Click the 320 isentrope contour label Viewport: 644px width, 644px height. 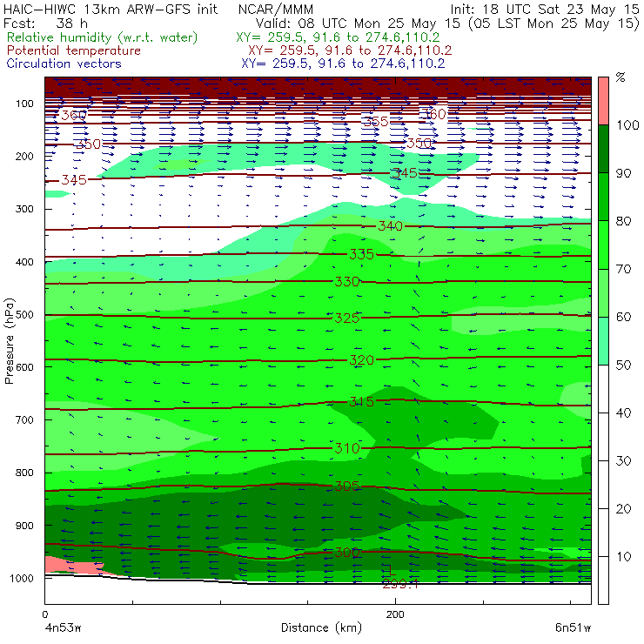361,360
